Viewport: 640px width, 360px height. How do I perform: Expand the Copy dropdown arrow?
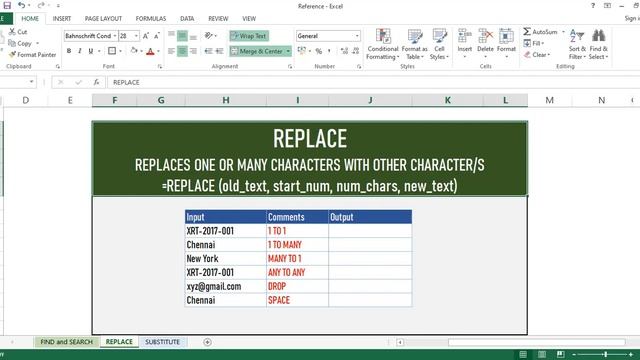click(x=38, y=43)
